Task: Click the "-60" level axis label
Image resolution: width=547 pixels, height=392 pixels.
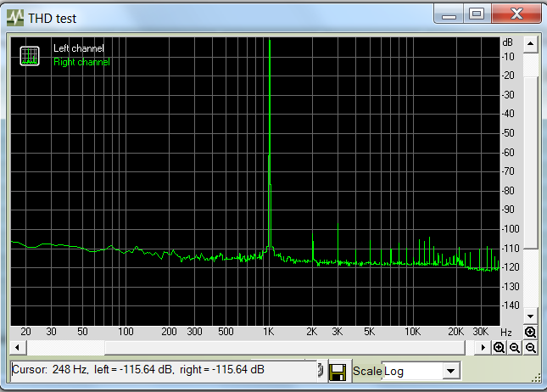Action: [508, 153]
